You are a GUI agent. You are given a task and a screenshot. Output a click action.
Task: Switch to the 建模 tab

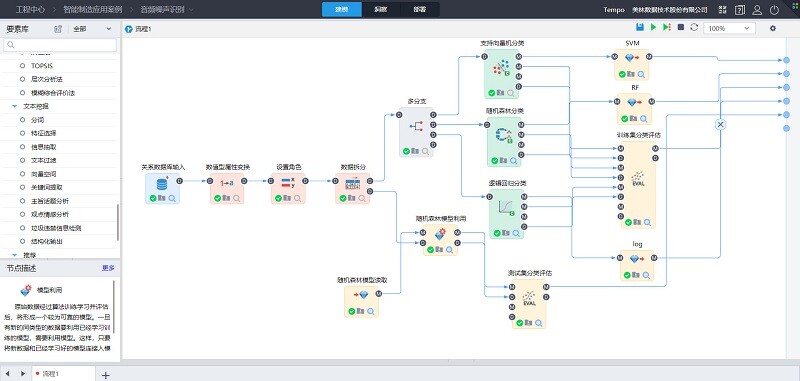342,10
